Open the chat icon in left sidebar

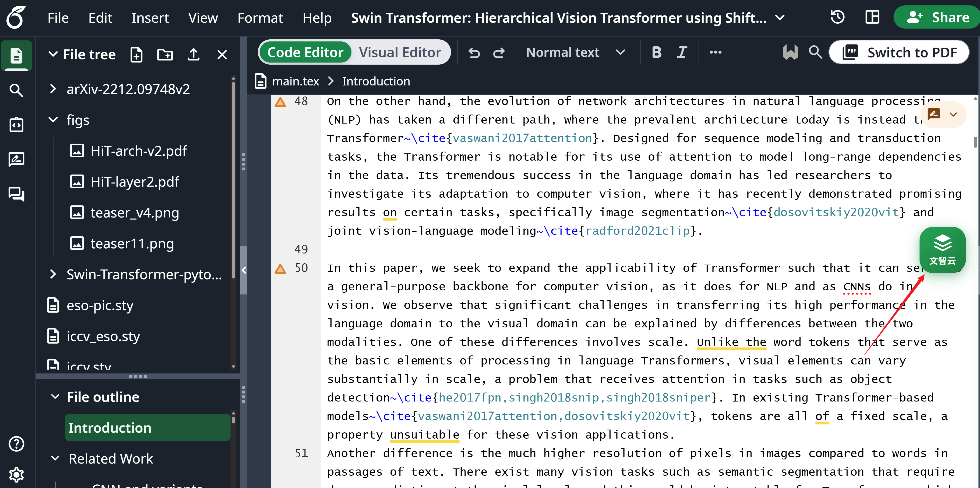click(16, 194)
